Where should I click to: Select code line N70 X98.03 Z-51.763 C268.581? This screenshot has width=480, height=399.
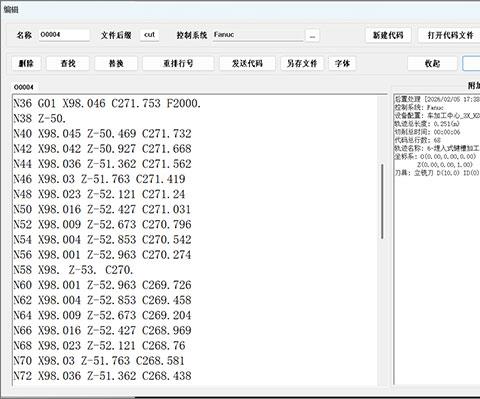tap(99, 361)
